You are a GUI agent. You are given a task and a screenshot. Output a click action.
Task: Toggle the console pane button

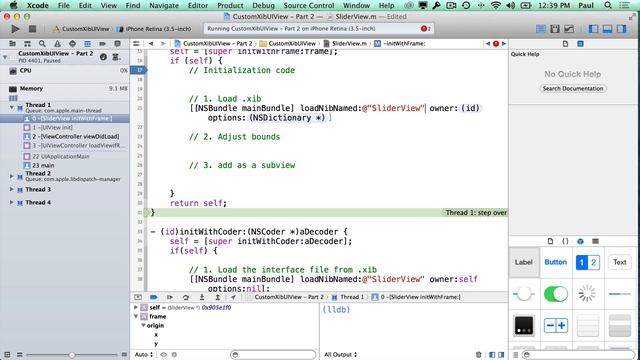click(501, 355)
